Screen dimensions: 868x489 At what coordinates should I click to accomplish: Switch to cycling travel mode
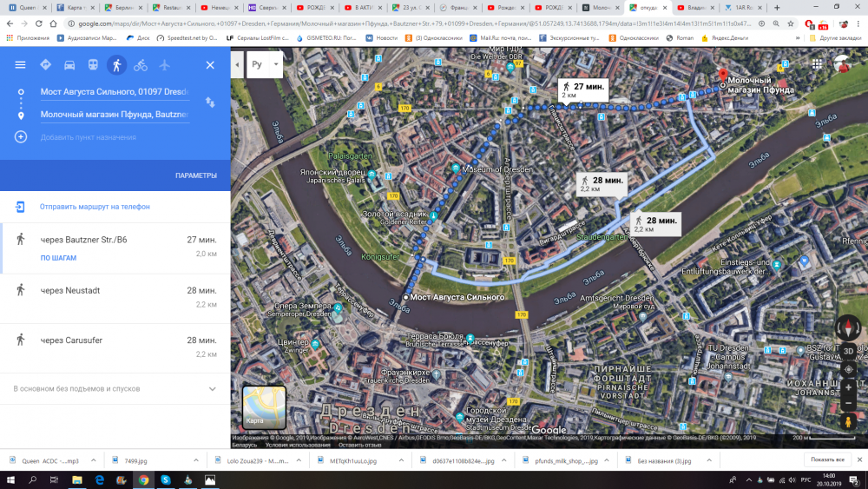[140, 65]
